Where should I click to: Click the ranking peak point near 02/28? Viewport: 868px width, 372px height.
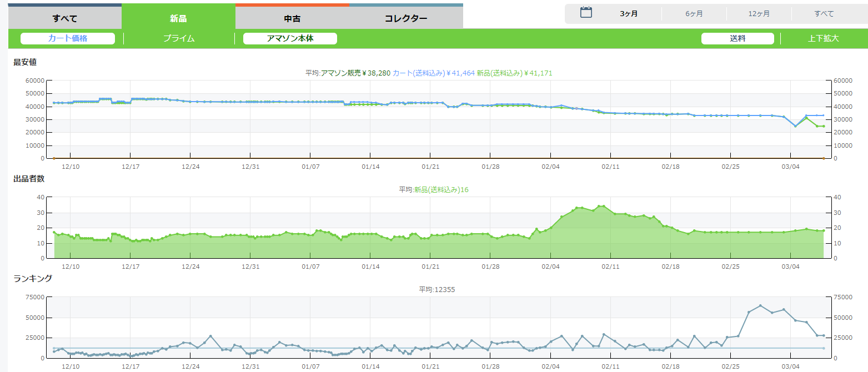point(760,306)
